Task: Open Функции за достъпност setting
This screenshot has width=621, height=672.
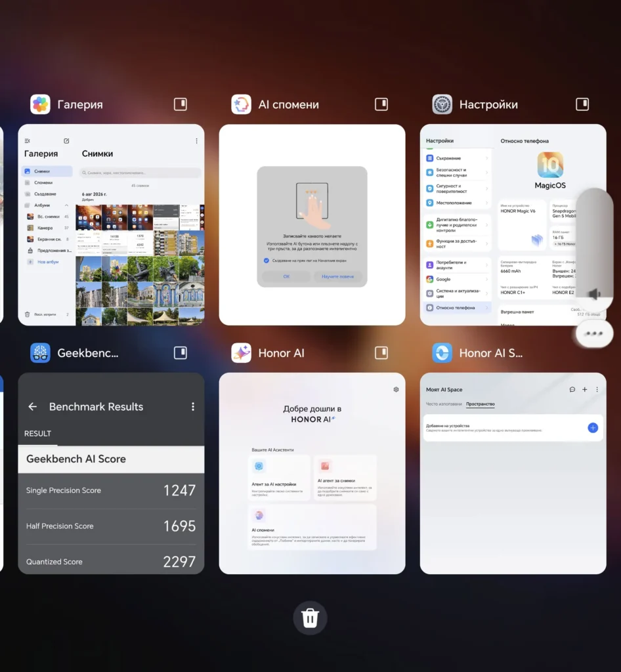Action: [458, 243]
